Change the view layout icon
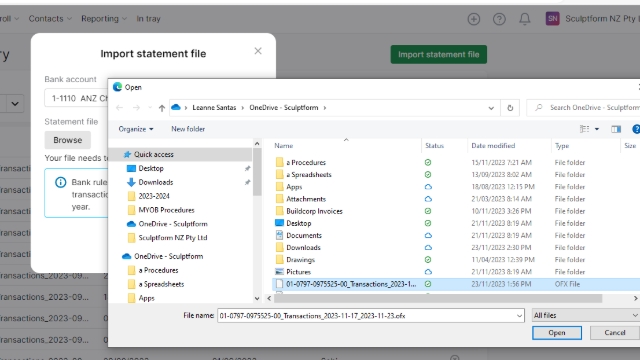The width and height of the screenshot is (640, 360). (584, 129)
